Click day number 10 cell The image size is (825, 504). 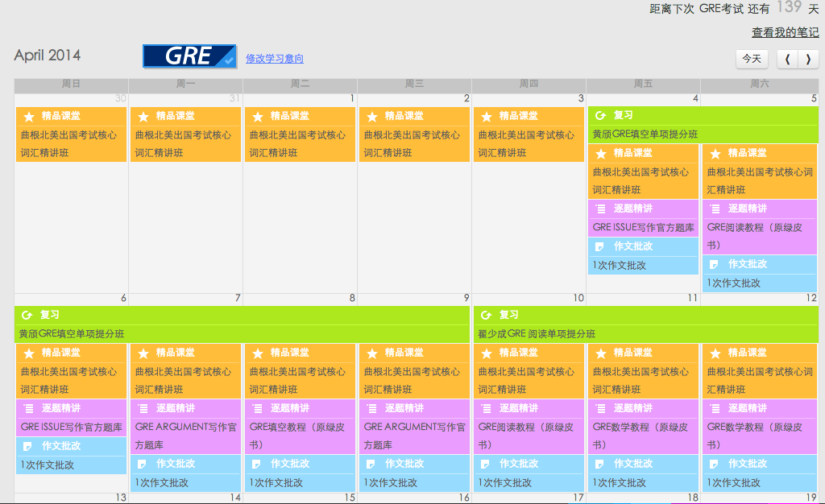[x=578, y=298]
